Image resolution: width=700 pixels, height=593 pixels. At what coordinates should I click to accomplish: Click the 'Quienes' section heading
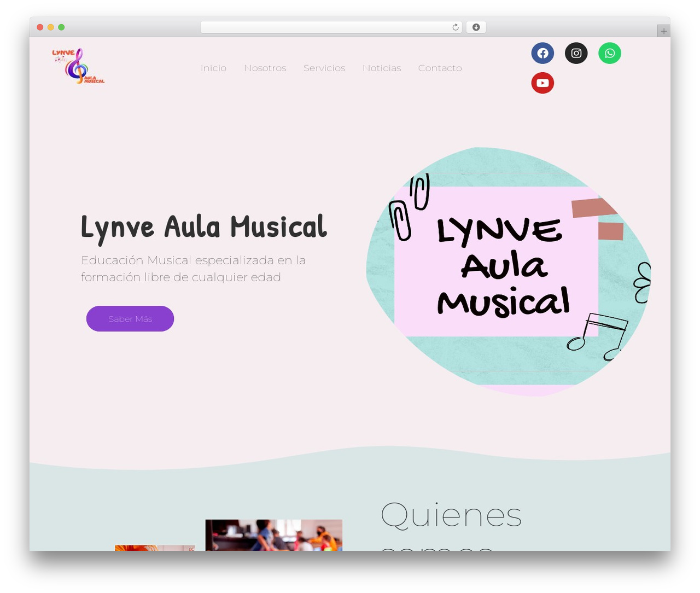451,515
